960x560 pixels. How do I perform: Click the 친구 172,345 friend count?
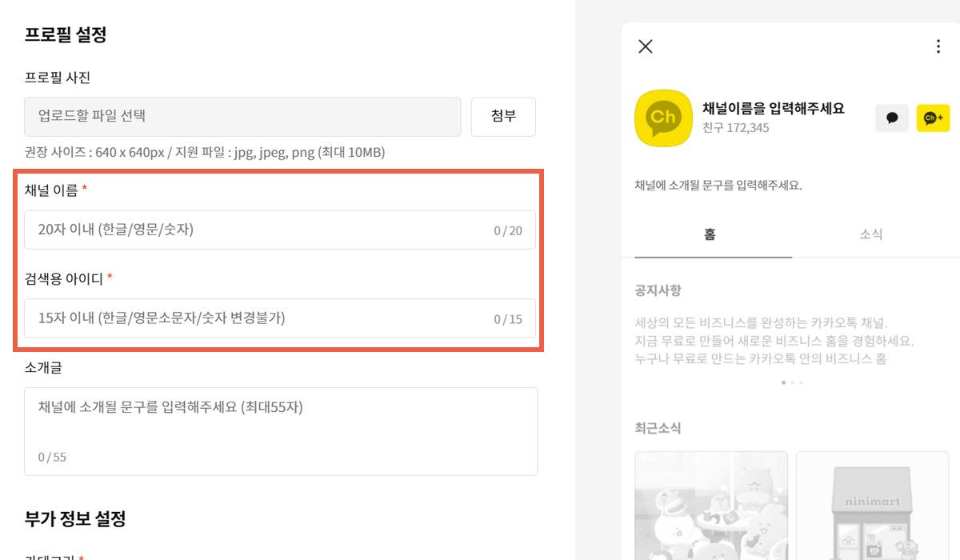click(x=736, y=128)
